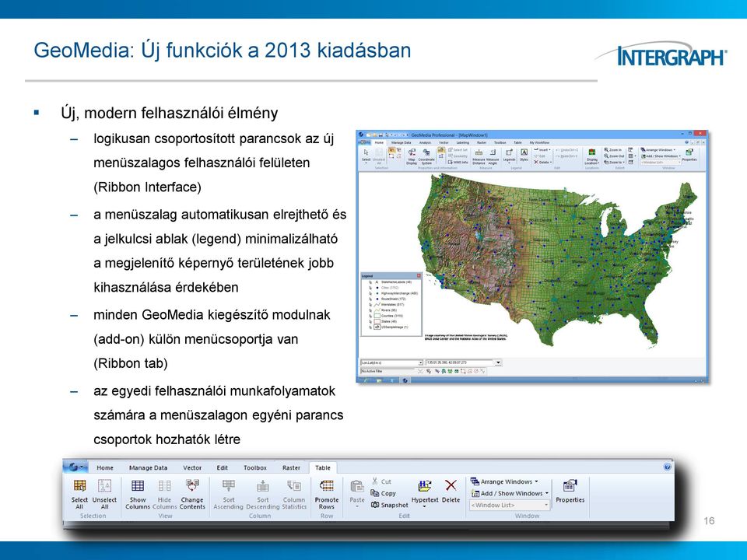This screenshot has width=747, height=560.
Task: Click the Cut command in Edit group
Action: pos(381,481)
